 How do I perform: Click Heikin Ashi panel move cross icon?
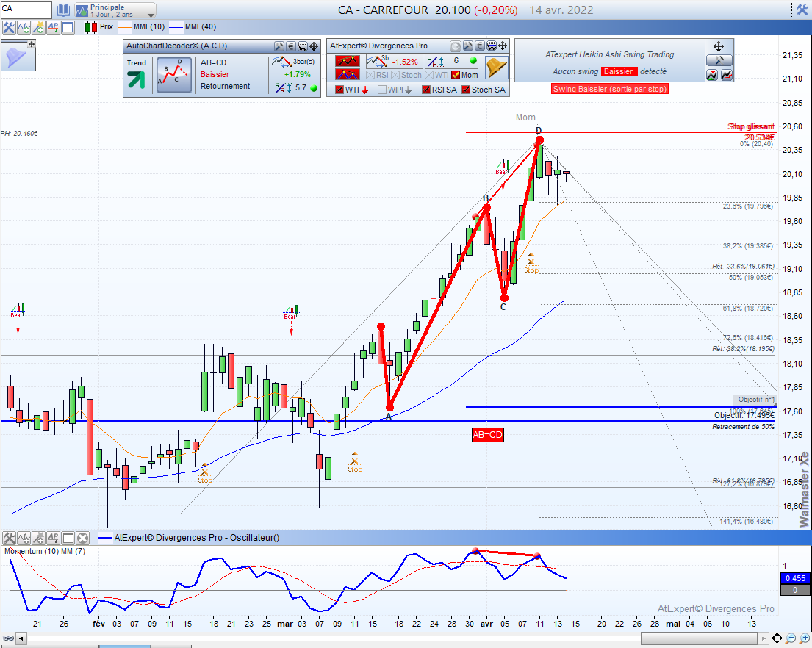point(719,46)
